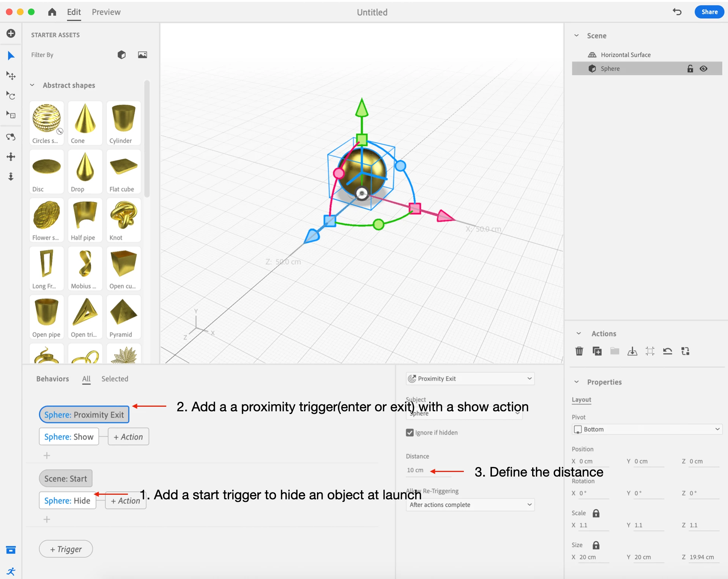
Task: Collapse the Abstract shapes category
Action: click(32, 85)
